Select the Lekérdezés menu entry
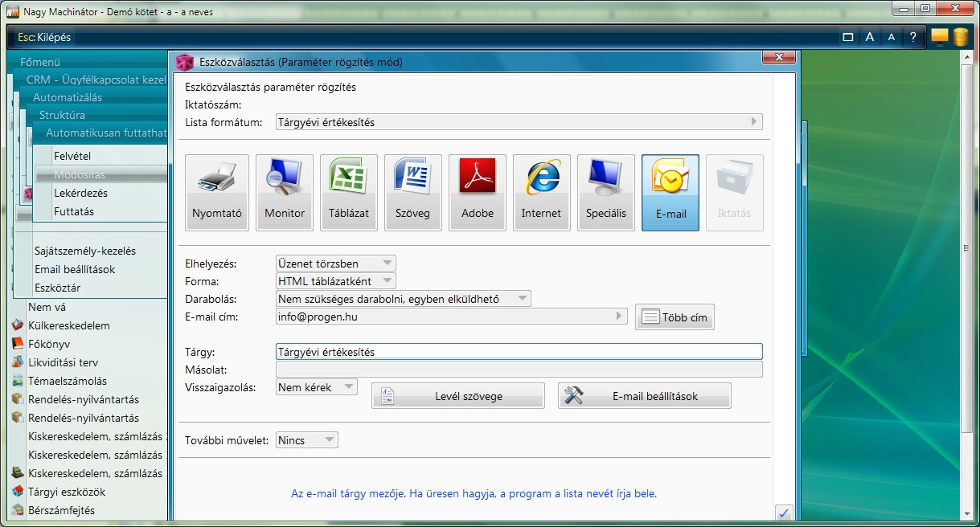 click(80, 193)
